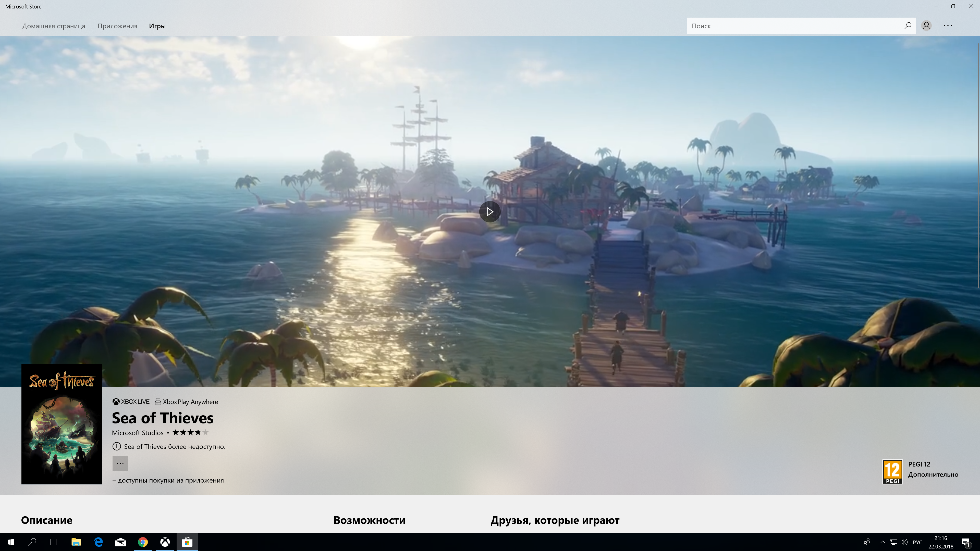Click the PEGI 12 rating icon
Viewport: 980px width, 551px height.
[892, 472]
